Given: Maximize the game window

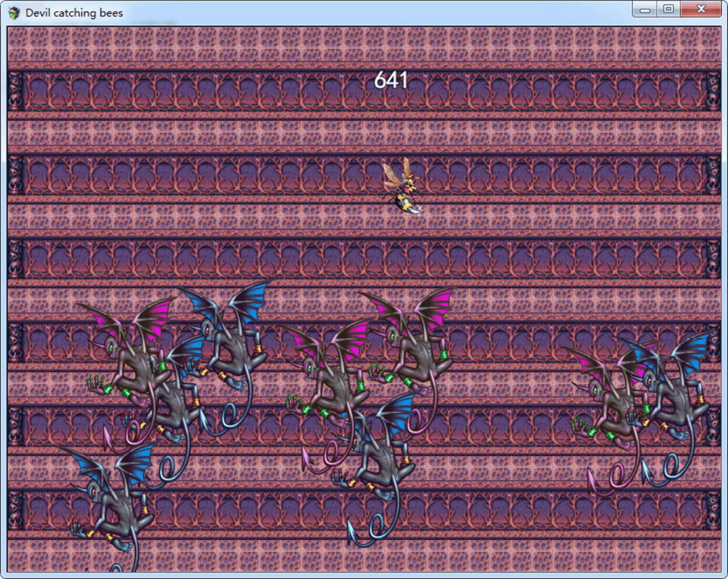Looking at the screenshot, I should [668, 10].
